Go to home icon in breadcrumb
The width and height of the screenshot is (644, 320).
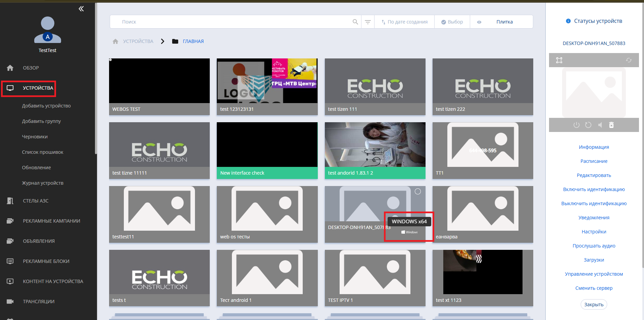(115, 41)
